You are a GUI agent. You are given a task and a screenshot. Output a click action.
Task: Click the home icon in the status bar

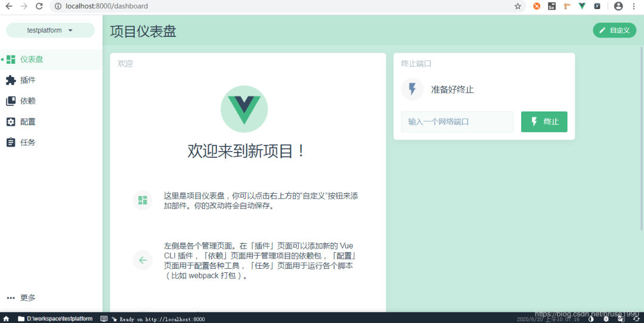tap(6, 318)
